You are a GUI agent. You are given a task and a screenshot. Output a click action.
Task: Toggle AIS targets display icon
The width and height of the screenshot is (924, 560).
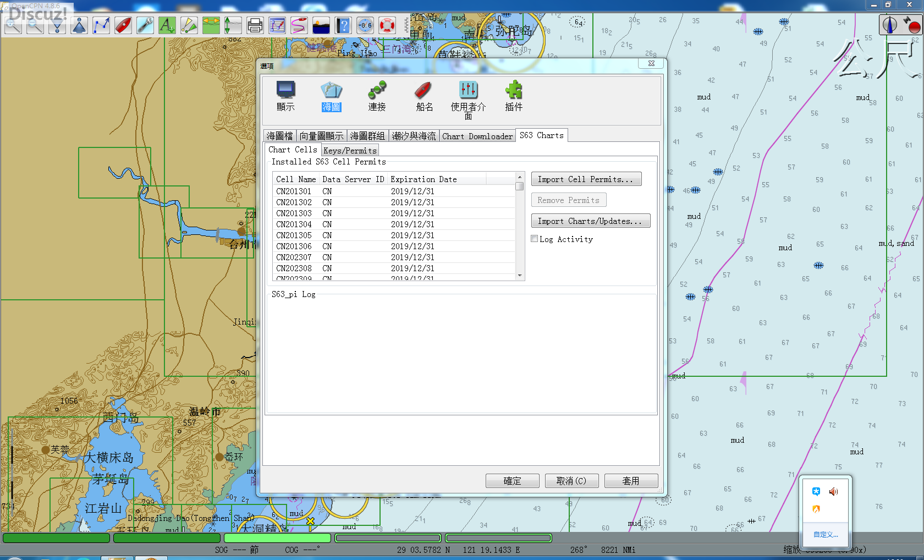pos(189,25)
